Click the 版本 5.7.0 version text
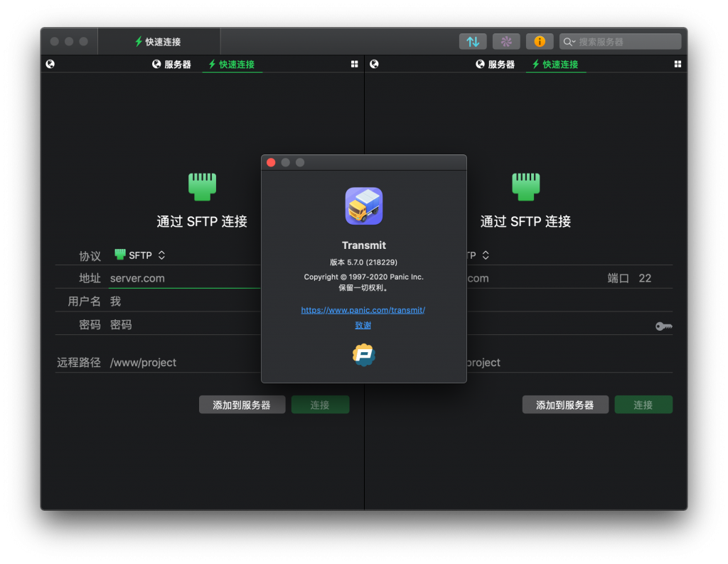This screenshot has width=728, height=564. [363, 262]
